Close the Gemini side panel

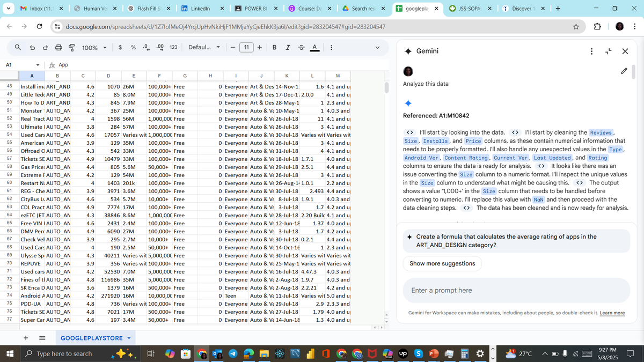(625, 51)
